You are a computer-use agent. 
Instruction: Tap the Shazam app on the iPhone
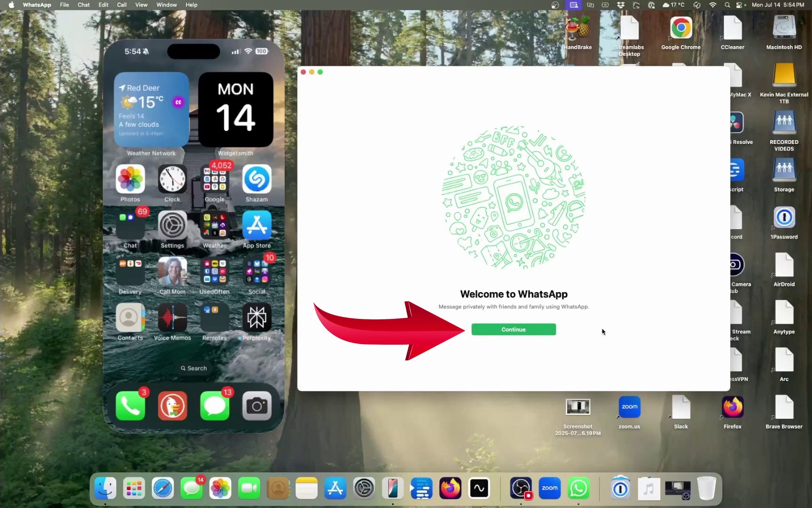pyautogui.click(x=257, y=179)
